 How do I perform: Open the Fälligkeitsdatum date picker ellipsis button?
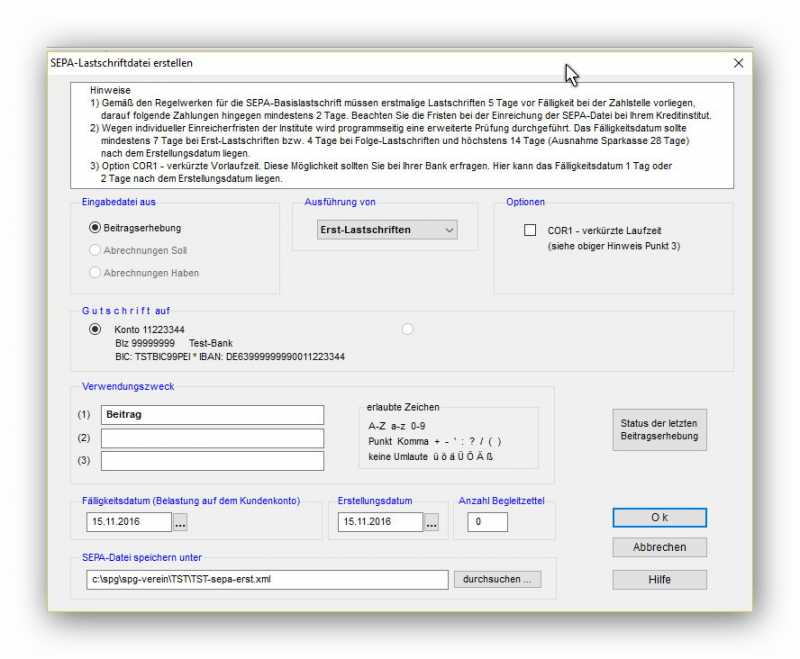(180, 522)
